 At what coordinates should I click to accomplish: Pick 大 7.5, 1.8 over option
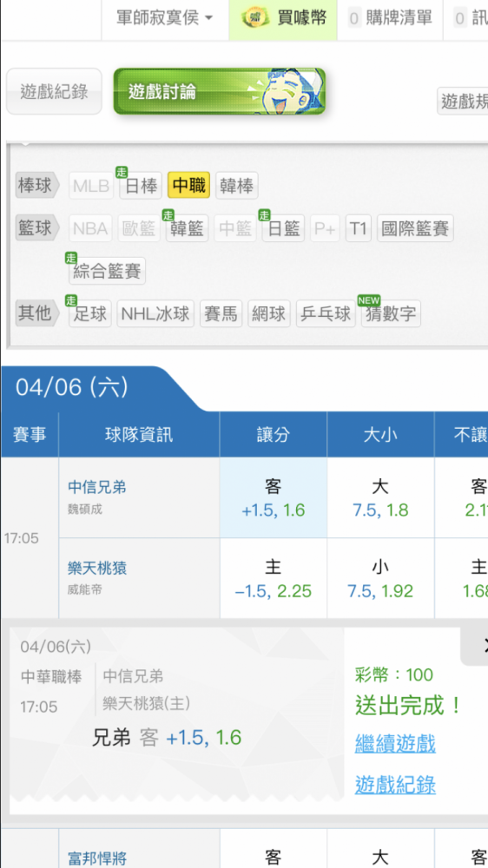[380, 497]
